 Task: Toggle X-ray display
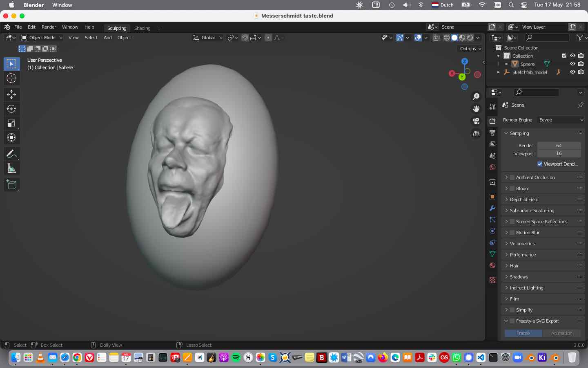(x=436, y=38)
